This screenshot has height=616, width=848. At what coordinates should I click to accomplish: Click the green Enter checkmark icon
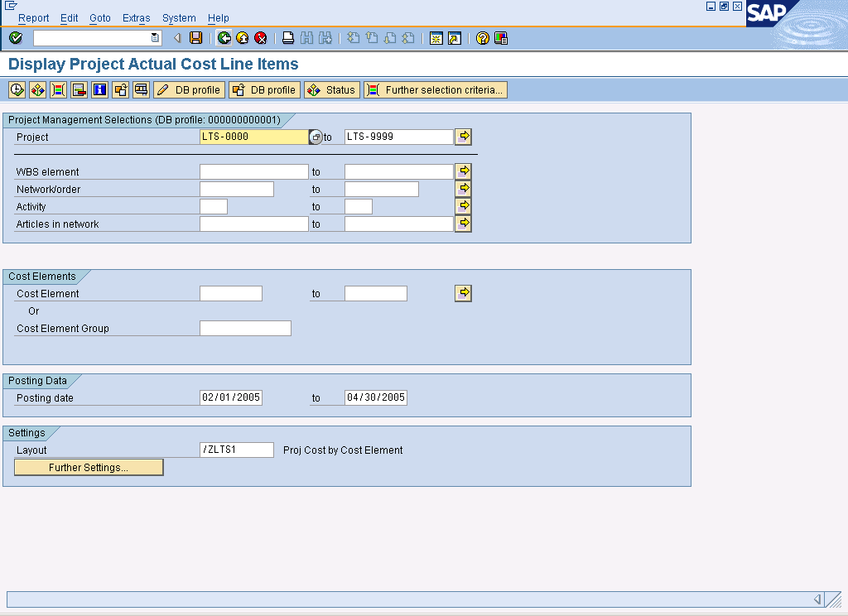(x=16, y=38)
